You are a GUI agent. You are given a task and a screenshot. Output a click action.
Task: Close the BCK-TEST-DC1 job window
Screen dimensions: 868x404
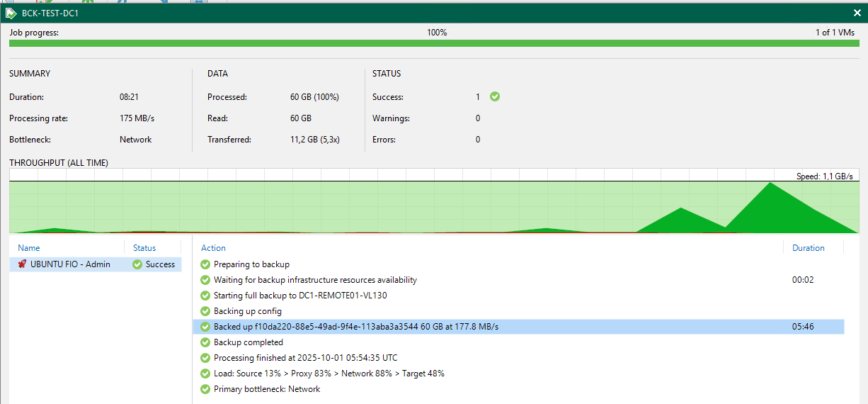click(x=857, y=13)
